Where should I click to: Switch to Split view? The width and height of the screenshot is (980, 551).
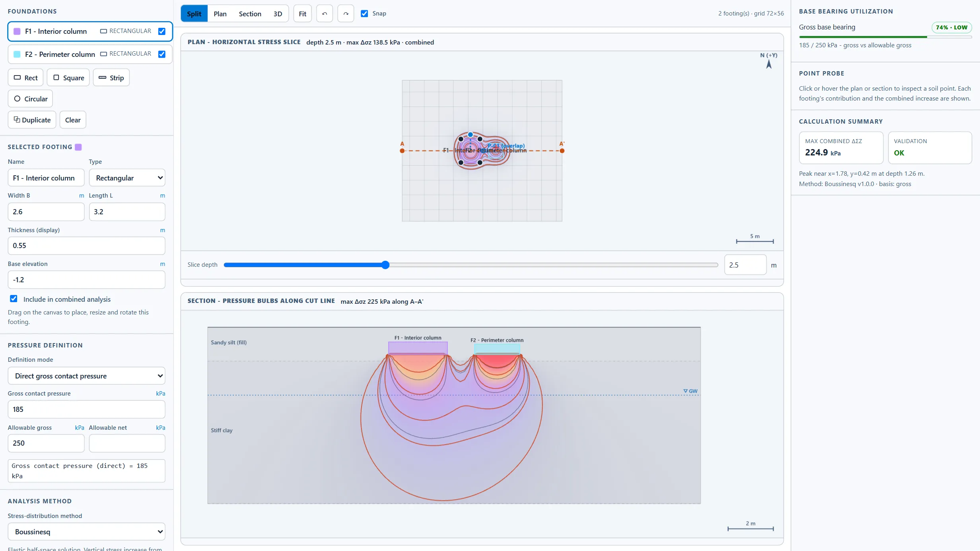click(194, 14)
